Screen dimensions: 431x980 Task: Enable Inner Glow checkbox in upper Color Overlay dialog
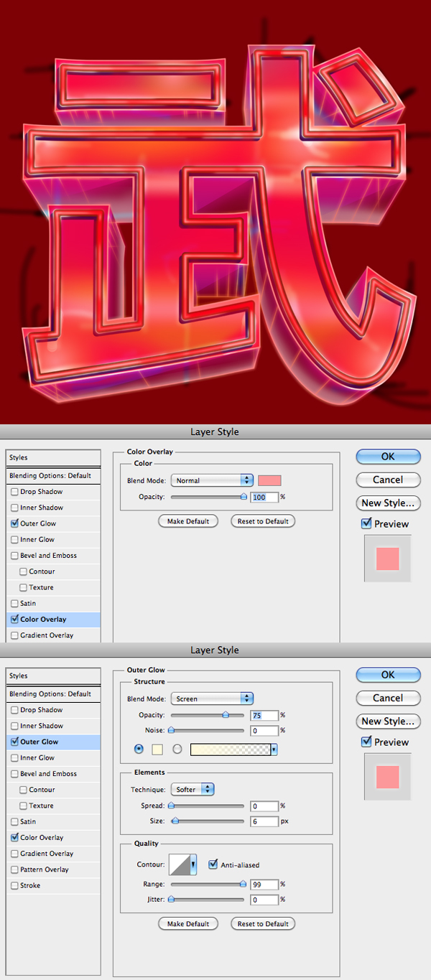[x=14, y=539]
